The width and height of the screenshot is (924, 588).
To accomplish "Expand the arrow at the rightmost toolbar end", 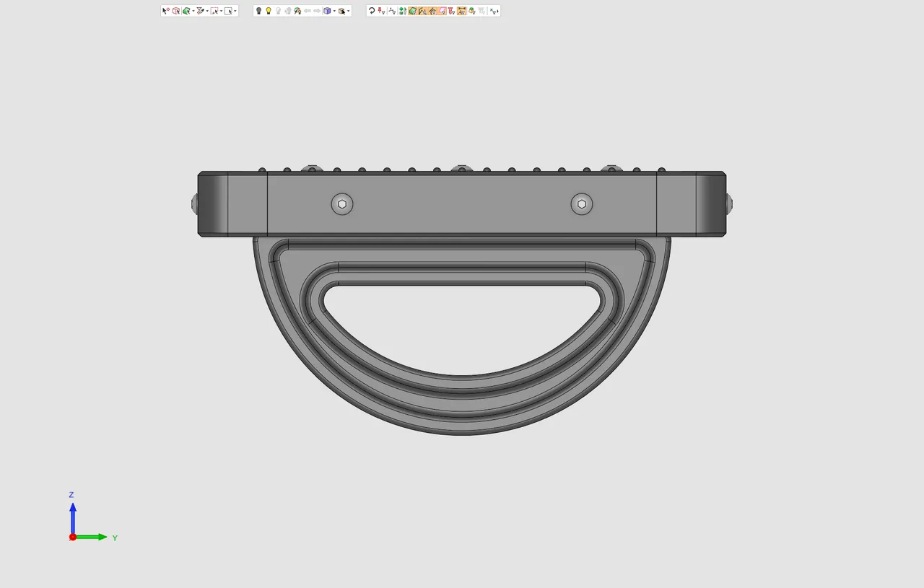I will (498, 10).
